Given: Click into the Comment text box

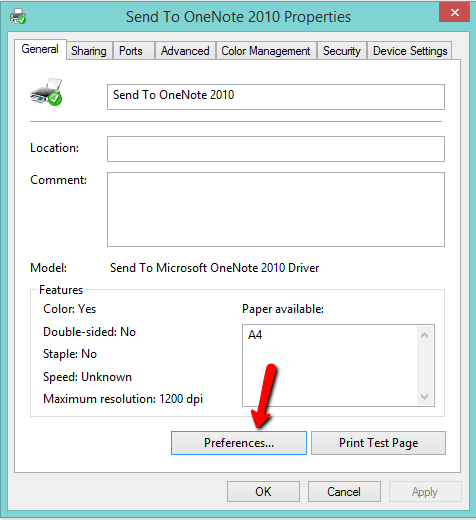Looking at the screenshot, I should (x=276, y=209).
